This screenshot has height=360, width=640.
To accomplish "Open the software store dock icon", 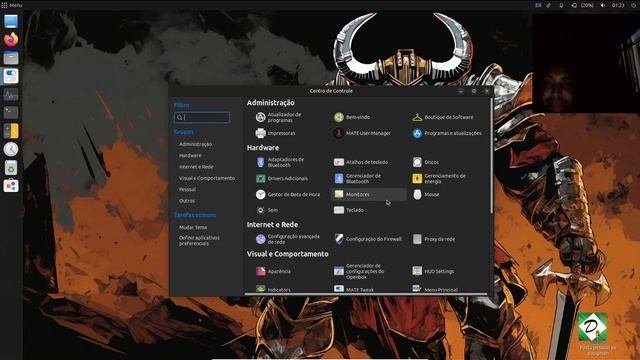I will 11,186.
